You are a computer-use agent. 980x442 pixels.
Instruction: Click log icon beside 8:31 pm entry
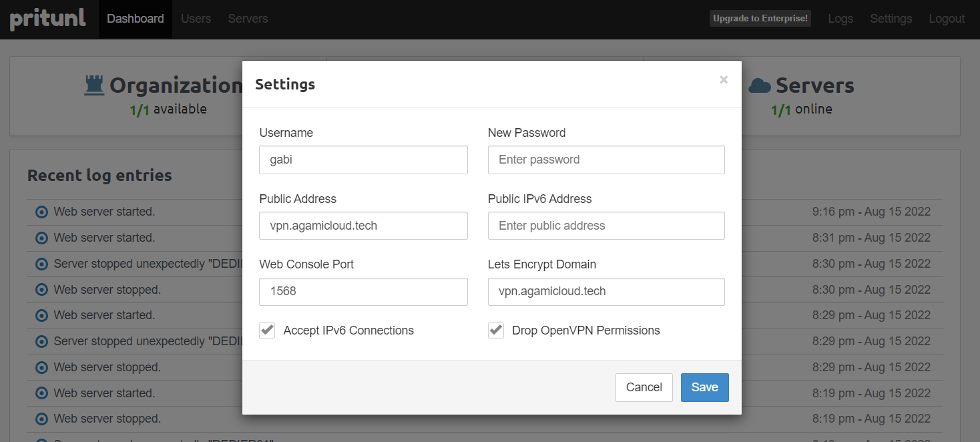click(41, 238)
